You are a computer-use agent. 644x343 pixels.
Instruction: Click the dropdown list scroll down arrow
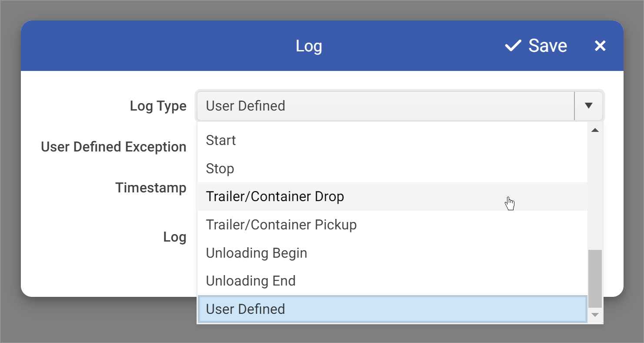point(595,315)
